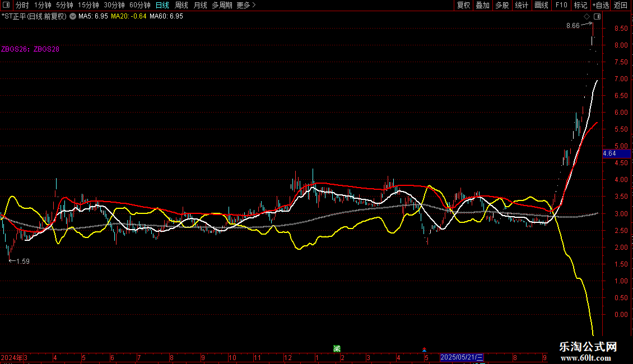The image size is (633, 364).
Task: Select the 60分钟 period tab
Action: tap(139, 5)
